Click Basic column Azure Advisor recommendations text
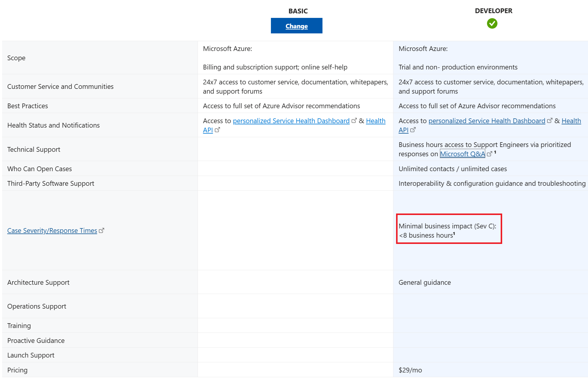The width and height of the screenshot is (588, 379). pos(281,106)
